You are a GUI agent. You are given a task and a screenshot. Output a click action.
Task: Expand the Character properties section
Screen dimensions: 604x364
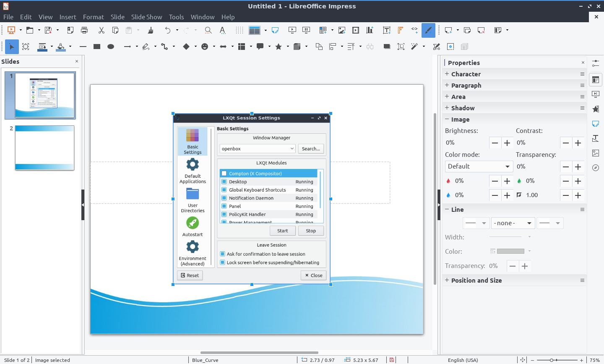[x=466, y=74]
